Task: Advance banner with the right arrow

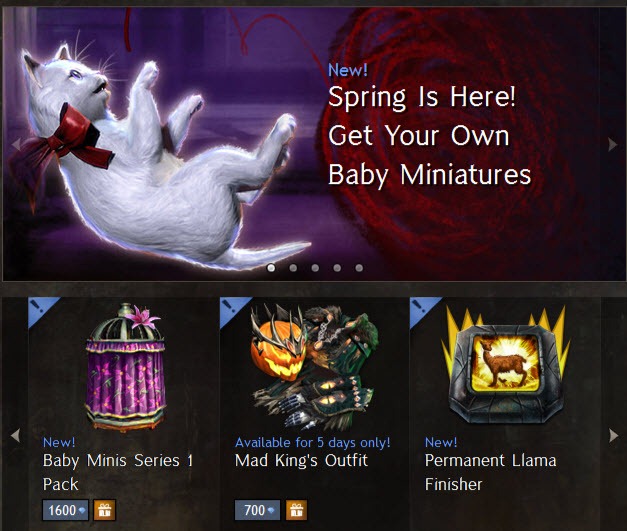Action: [x=613, y=144]
